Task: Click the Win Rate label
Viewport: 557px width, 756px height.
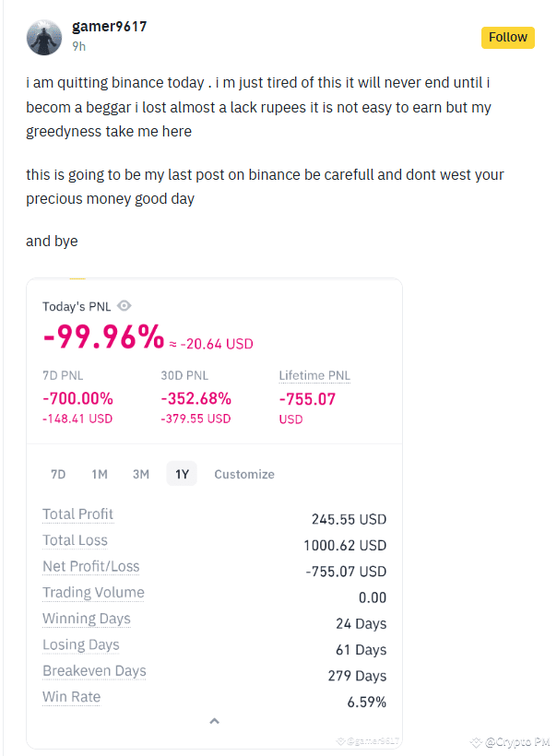Action: click(71, 697)
